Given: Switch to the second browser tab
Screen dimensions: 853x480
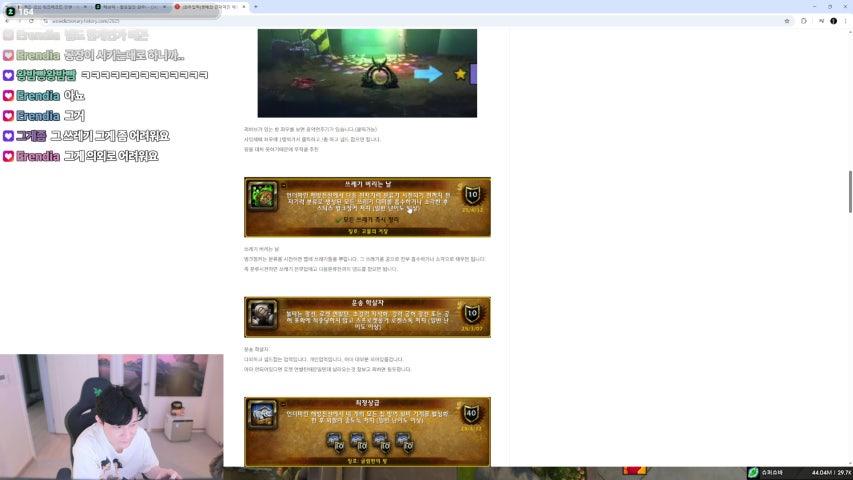Looking at the screenshot, I should [x=131, y=7].
